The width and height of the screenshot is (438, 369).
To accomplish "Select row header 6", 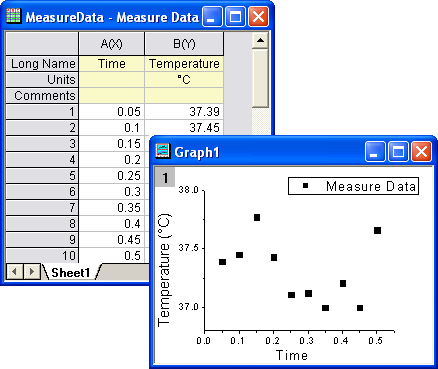I will click(42, 192).
